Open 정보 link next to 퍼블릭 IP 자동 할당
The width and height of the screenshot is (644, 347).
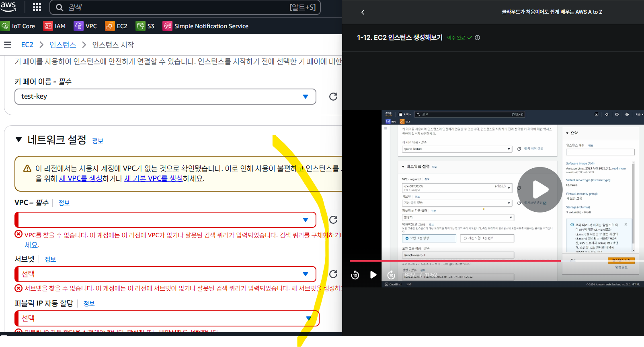tap(89, 304)
